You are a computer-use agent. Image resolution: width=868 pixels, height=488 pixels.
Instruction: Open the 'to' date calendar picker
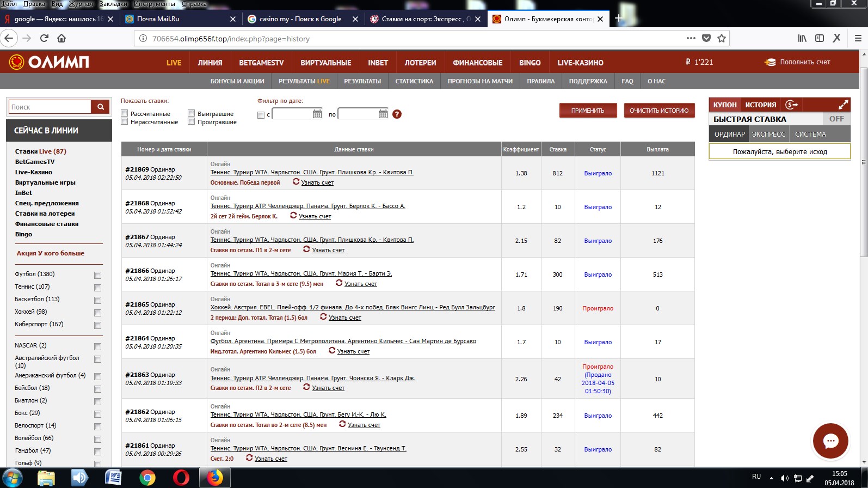[383, 114]
